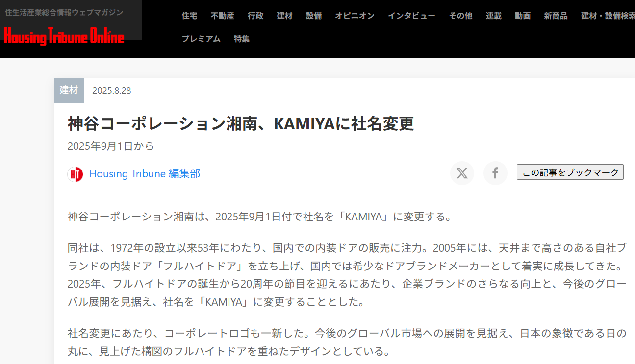Viewport: 635px width, 364px height.
Task: Open the 動画 menu item
Action: click(523, 16)
